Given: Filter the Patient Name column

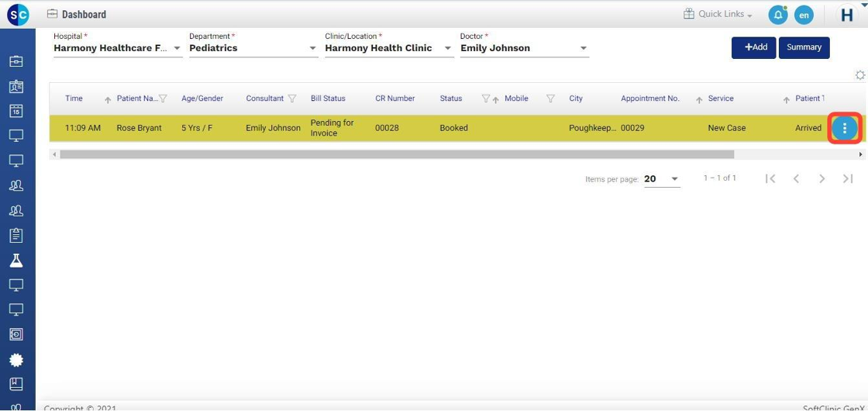Looking at the screenshot, I should [x=163, y=98].
